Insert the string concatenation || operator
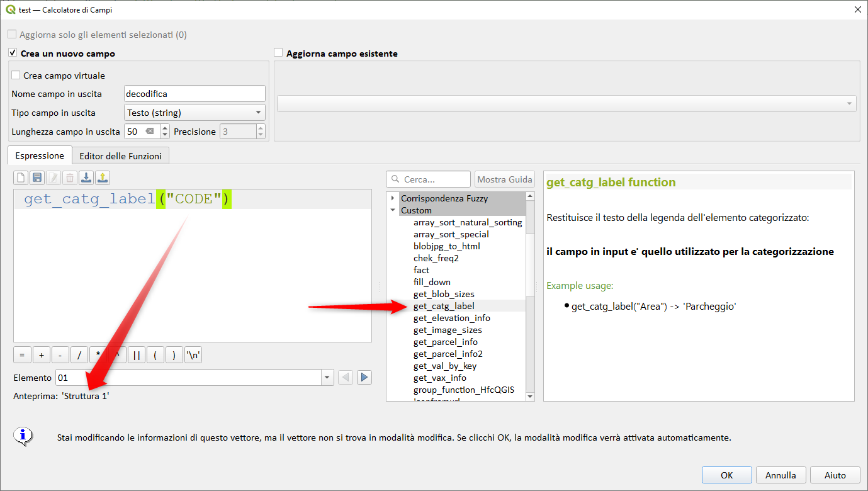This screenshot has width=868, height=491. [x=136, y=355]
